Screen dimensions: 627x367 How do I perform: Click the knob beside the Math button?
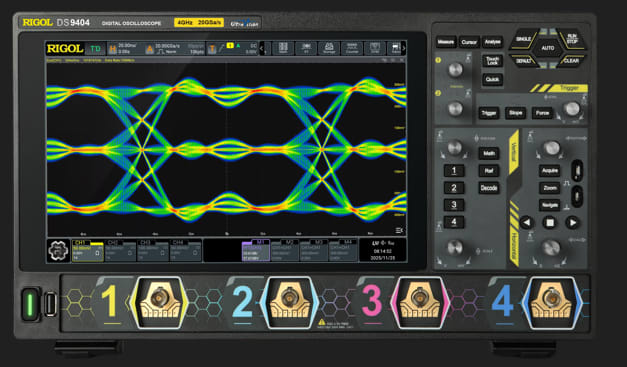pyautogui.click(x=455, y=148)
